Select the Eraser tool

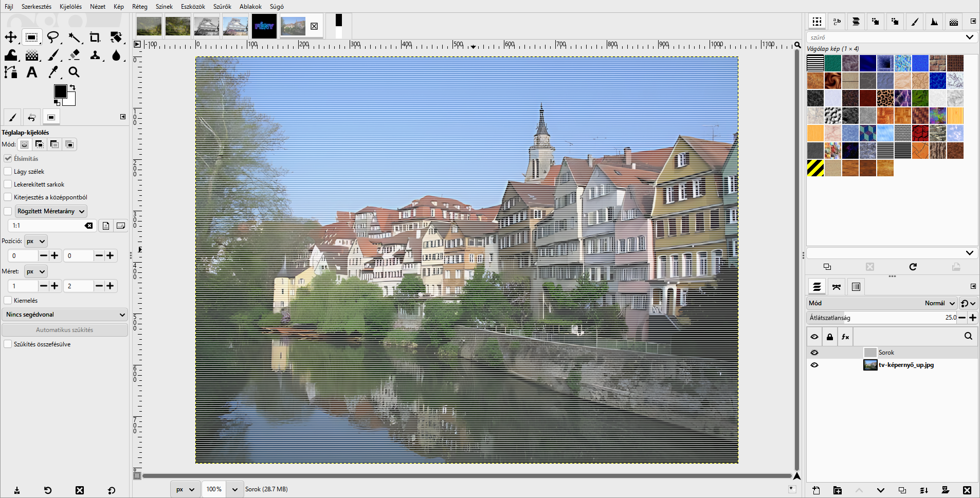74,55
